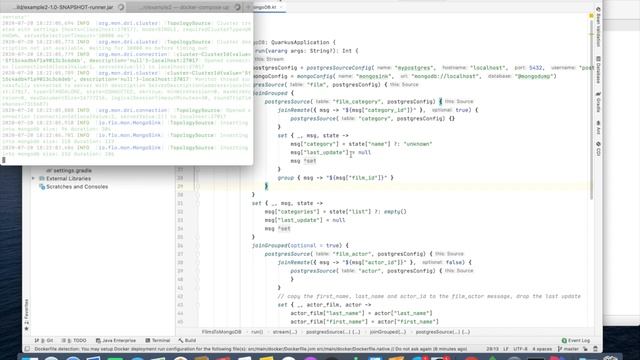The width and height of the screenshot is (640, 360).
Task: Click the msg["categories"] = state["list"] line
Action: pos(335,211)
